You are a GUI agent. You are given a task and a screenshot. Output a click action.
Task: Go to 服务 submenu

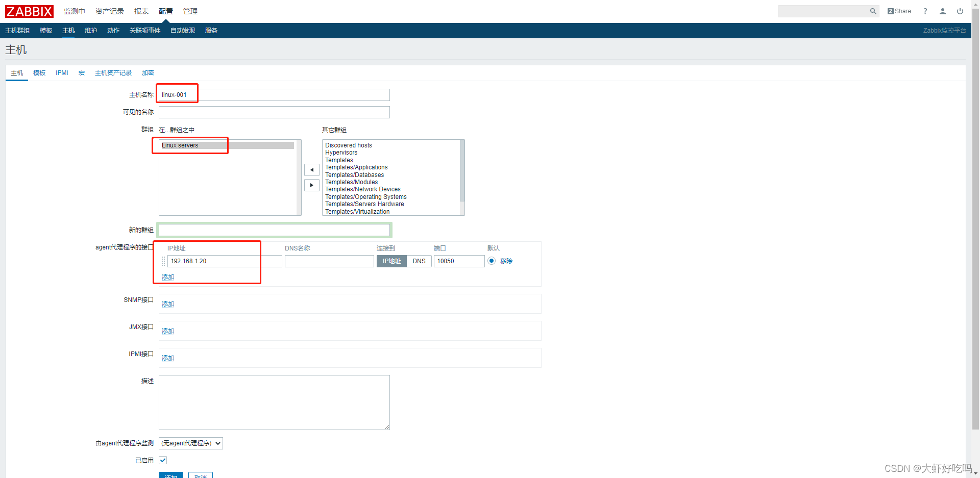point(211,31)
